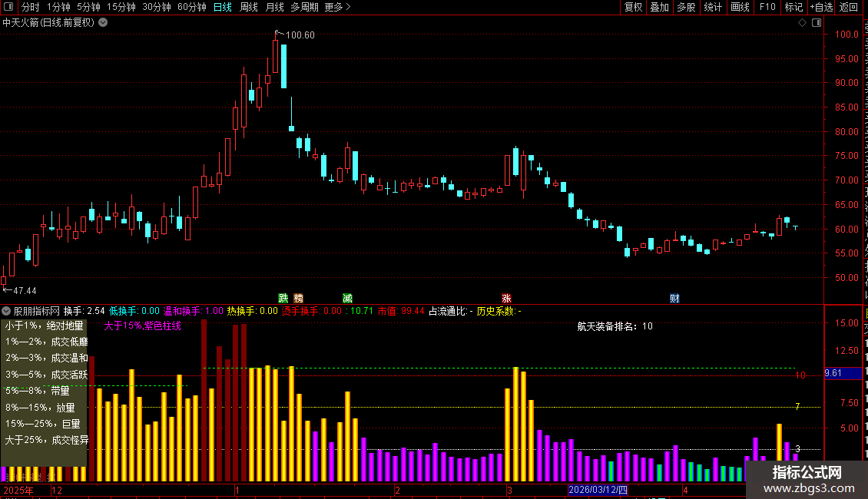
Task: Click the 榜 signal marker
Action: point(298,298)
